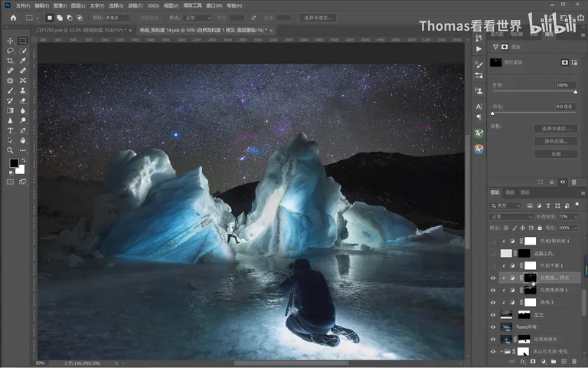Open the Properties panel menu icon
Screen dimensions: 588x368
(583, 34)
